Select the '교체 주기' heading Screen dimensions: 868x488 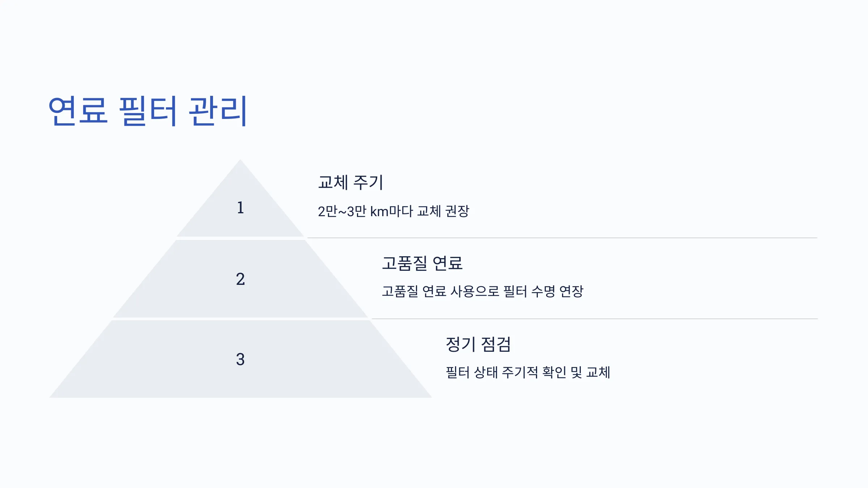coord(350,182)
